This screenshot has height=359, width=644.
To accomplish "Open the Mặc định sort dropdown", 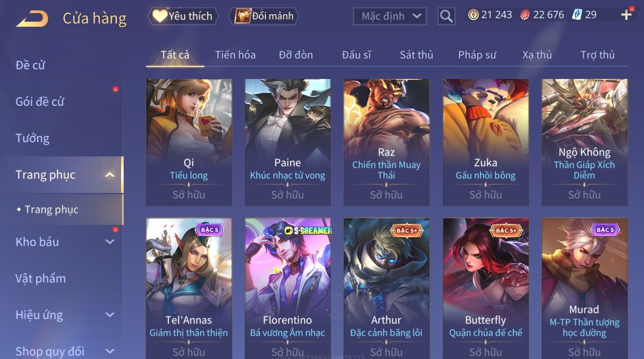I will click(390, 16).
